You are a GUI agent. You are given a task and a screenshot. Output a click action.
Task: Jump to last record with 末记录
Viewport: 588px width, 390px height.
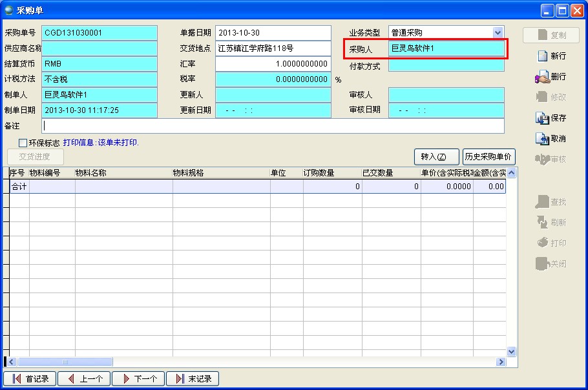tap(193, 379)
